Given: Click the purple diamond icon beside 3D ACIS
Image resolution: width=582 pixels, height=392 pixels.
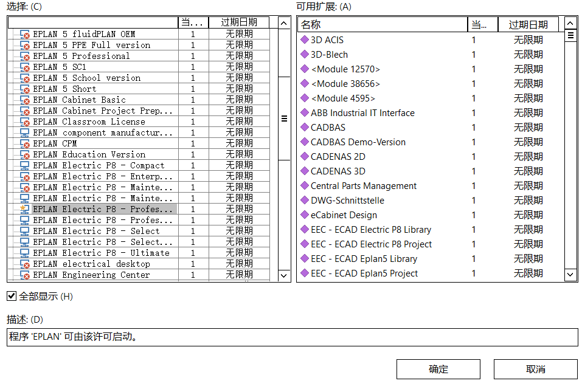Looking at the screenshot, I should [305, 40].
